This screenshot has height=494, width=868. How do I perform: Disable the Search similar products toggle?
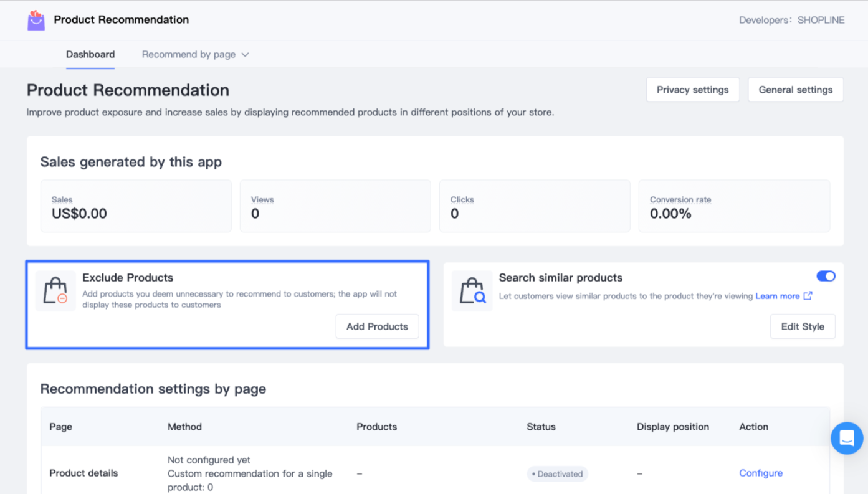point(826,276)
